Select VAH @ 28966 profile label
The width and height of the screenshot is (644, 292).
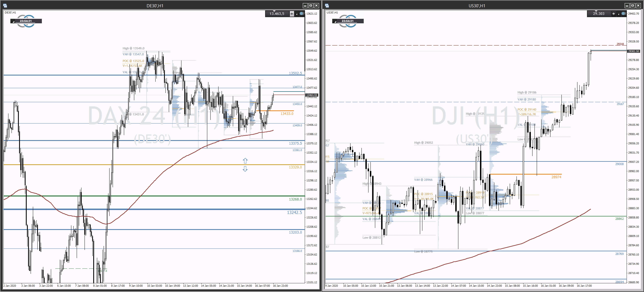click(423, 180)
